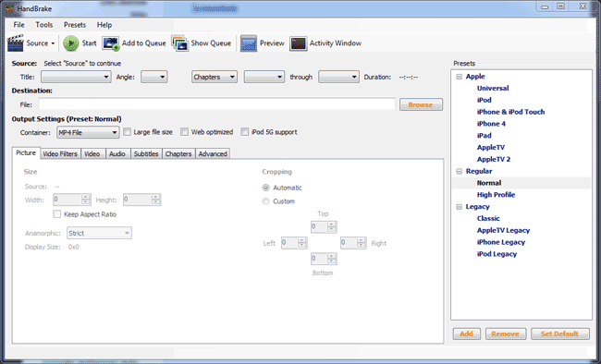Open the Container MP4 File dropdown

[x=88, y=132]
